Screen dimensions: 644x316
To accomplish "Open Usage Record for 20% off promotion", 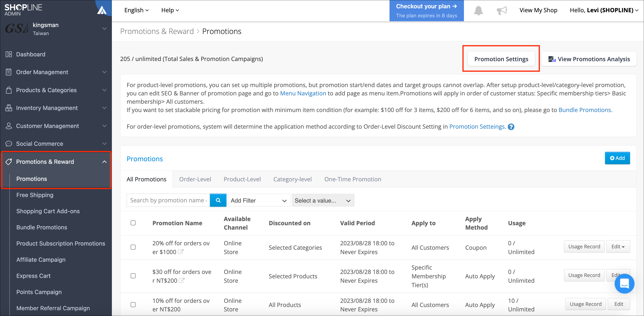I will pos(584,246).
